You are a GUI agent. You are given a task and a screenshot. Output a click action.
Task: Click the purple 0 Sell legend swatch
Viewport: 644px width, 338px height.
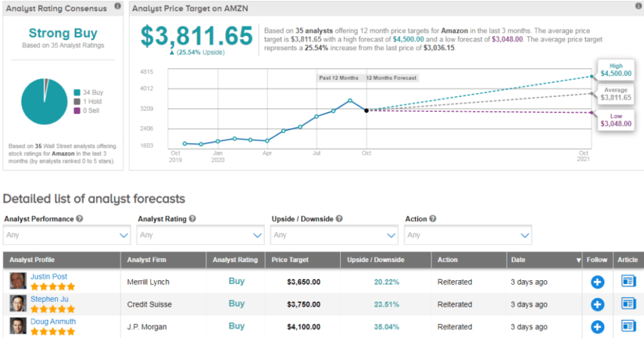point(77,110)
